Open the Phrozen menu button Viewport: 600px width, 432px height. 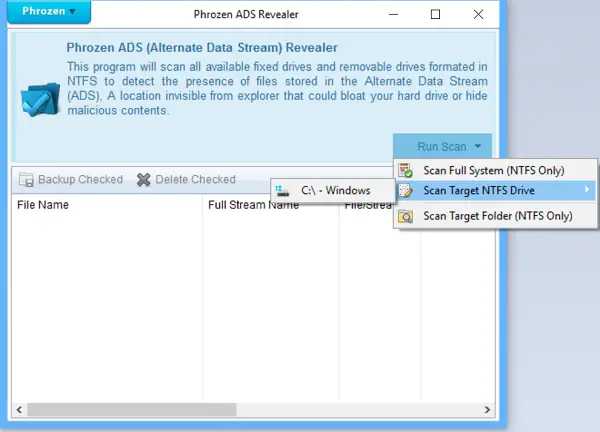(x=49, y=11)
